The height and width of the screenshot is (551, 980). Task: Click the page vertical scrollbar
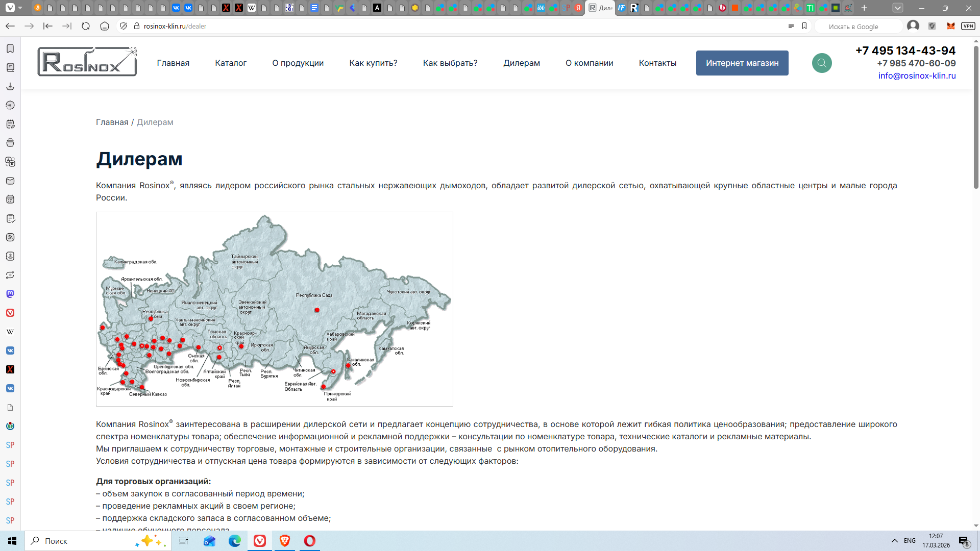pos(976,117)
